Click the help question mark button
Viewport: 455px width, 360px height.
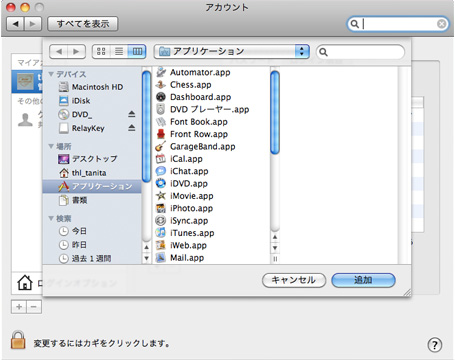coord(434,345)
